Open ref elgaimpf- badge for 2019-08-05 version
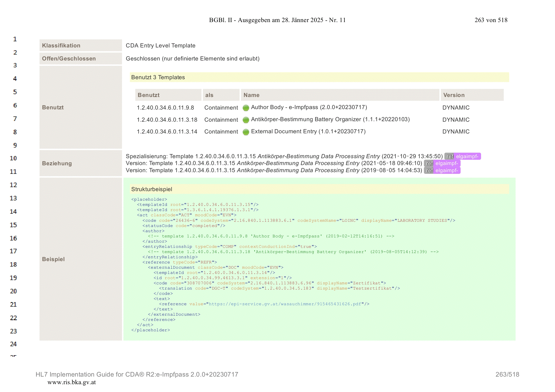The height and width of the screenshot is (392, 555). [x=442, y=171]
